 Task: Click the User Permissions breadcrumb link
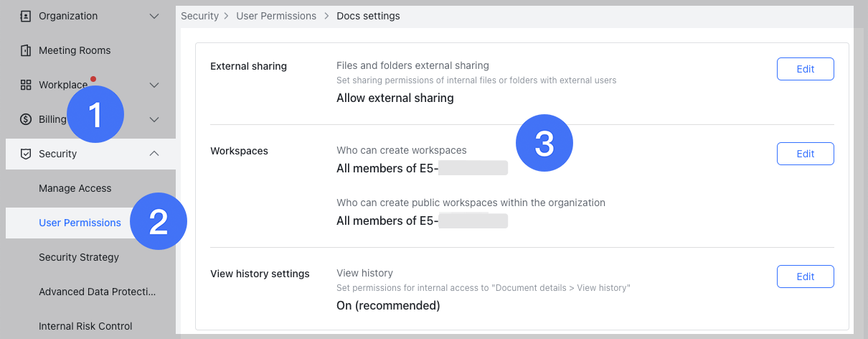(x=276, y=16)
